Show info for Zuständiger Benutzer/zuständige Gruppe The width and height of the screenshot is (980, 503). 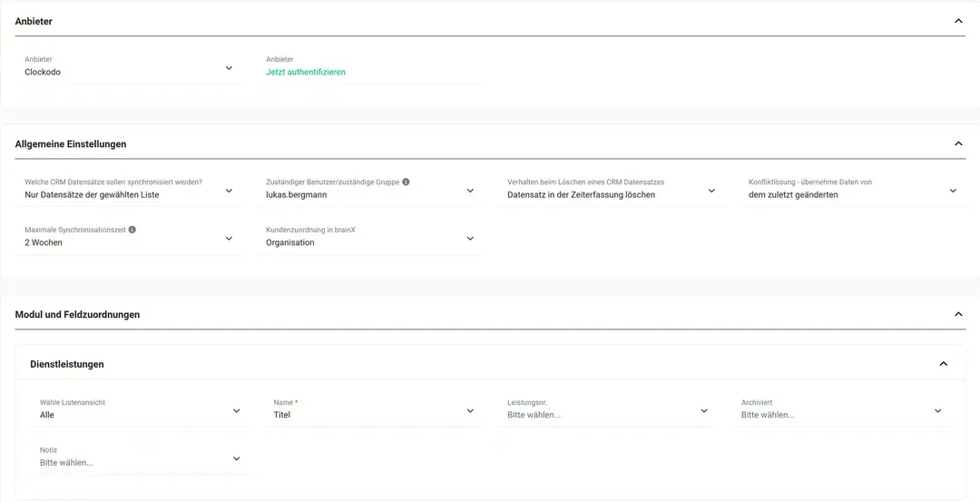[406, 182]
